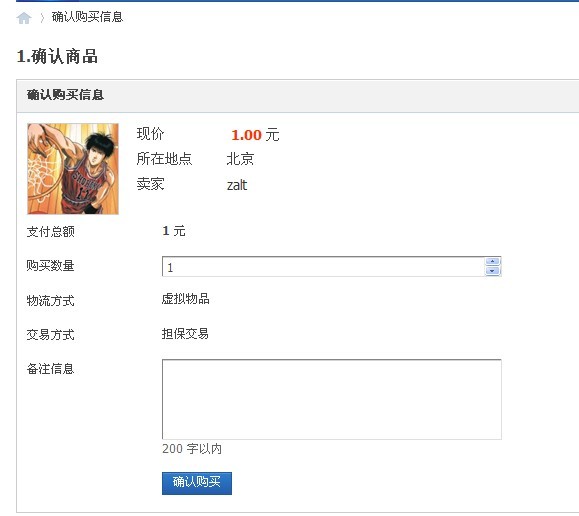Click the 200 字以内 hint text
Image resolution: width=579 pixels, height=516 pixels.
(x=192, y=449)
